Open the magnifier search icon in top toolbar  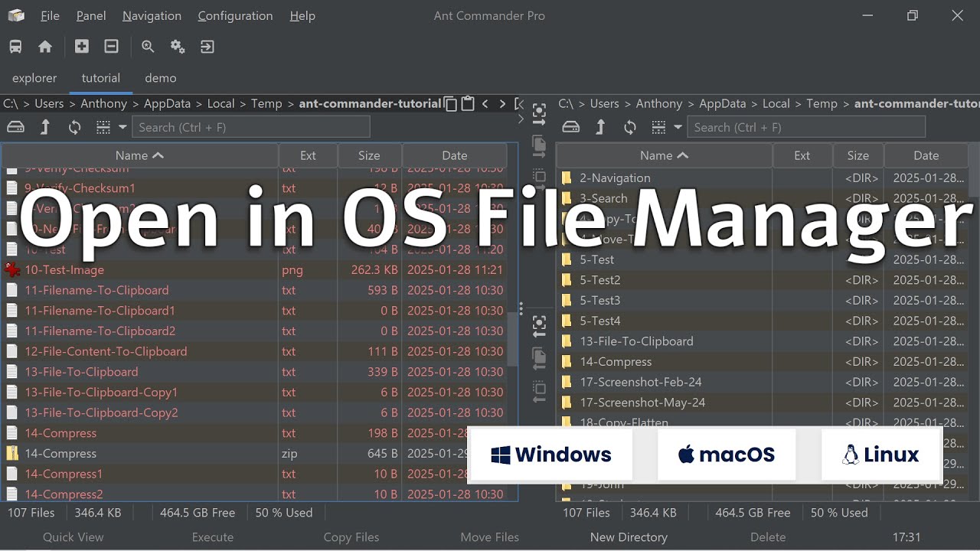(148, 47)
